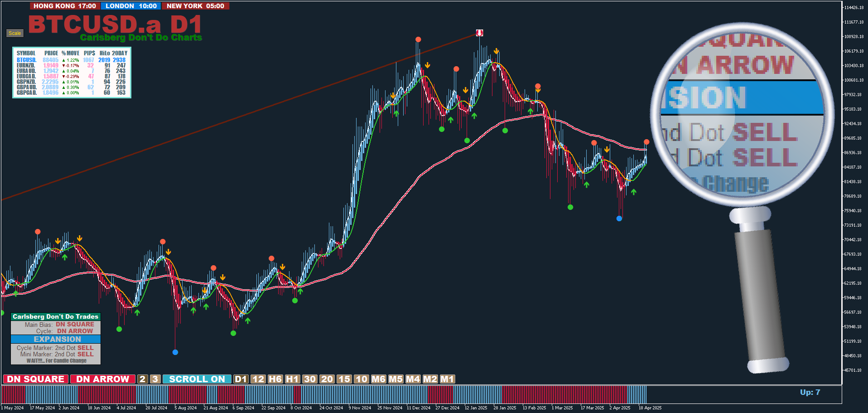Click the 18 Apr 2025 date label
Image resolution: width=868 pixels, height=413 pixels.
click(650, 408)
